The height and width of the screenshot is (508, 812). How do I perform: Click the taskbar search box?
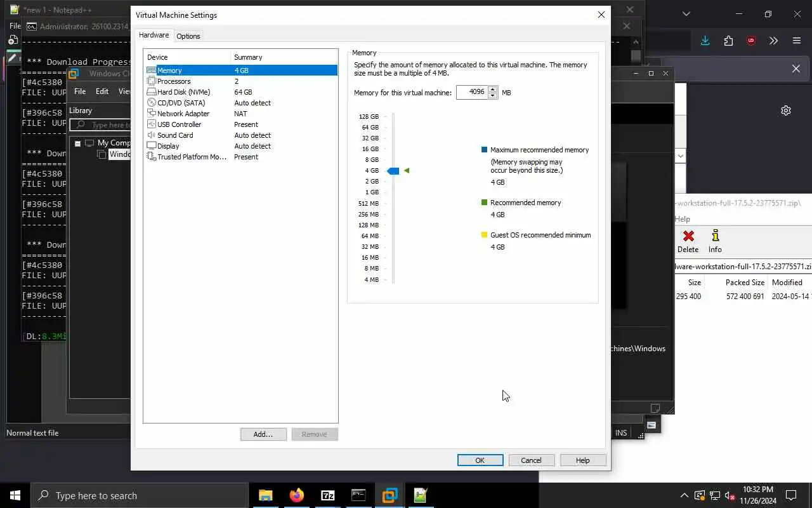pyautogui.click(x=140, y=495)
